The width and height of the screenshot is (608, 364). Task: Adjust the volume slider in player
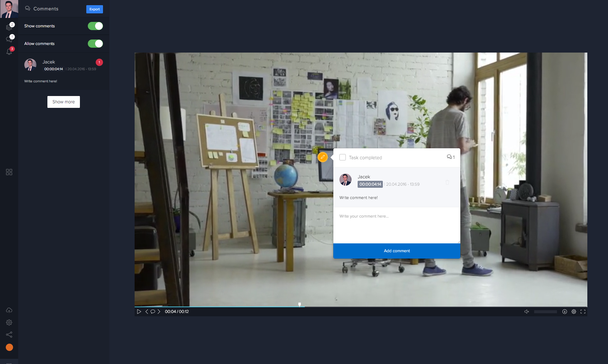click(545, 312)
